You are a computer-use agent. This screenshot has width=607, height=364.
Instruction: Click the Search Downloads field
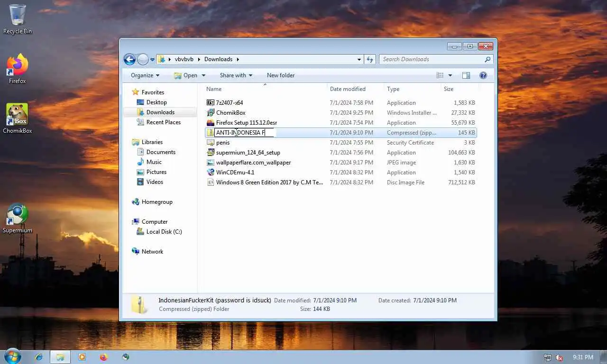[x=436, y=59]
